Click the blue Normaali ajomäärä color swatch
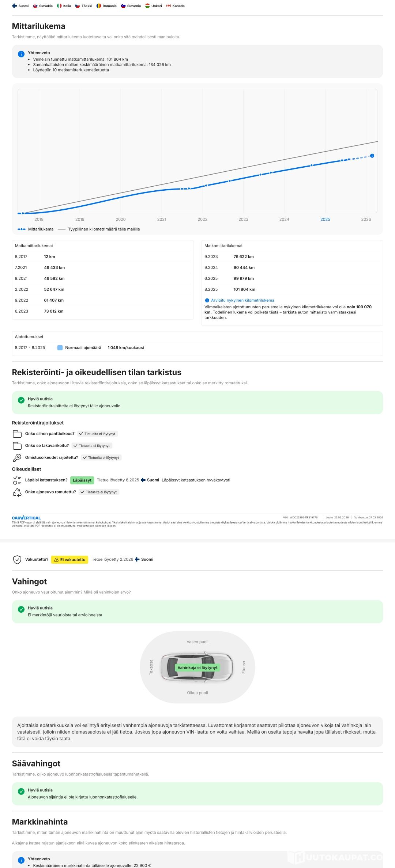Viewport: 395px width, 868px height. [60, 348]
